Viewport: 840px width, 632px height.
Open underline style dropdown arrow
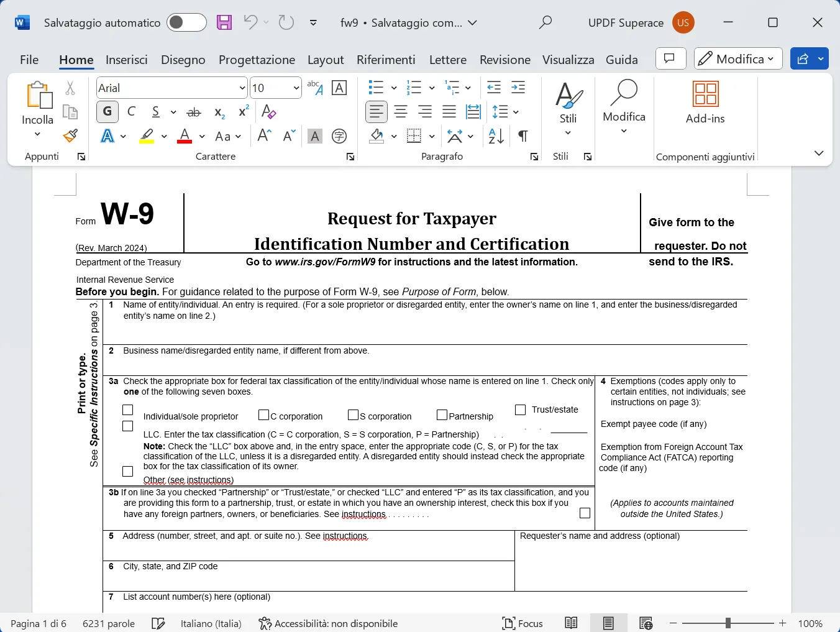click(x=173, y=112)
